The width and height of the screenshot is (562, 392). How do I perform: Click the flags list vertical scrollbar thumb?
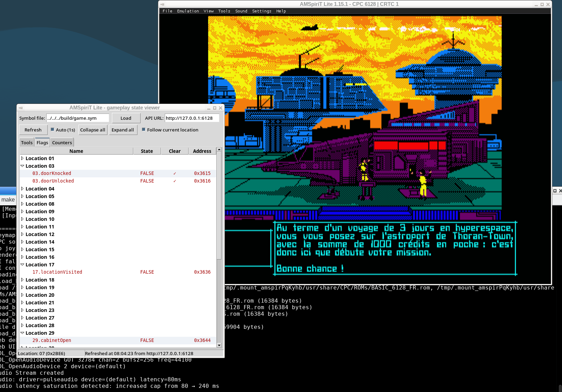pyautogui.click(x=219, y=205)
